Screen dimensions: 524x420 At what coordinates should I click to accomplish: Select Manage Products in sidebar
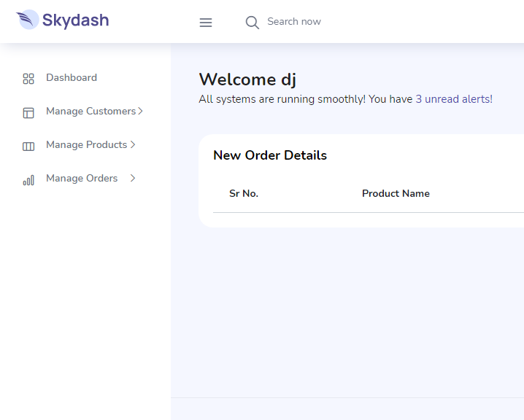pyautogui.click(x=87, y=144)
